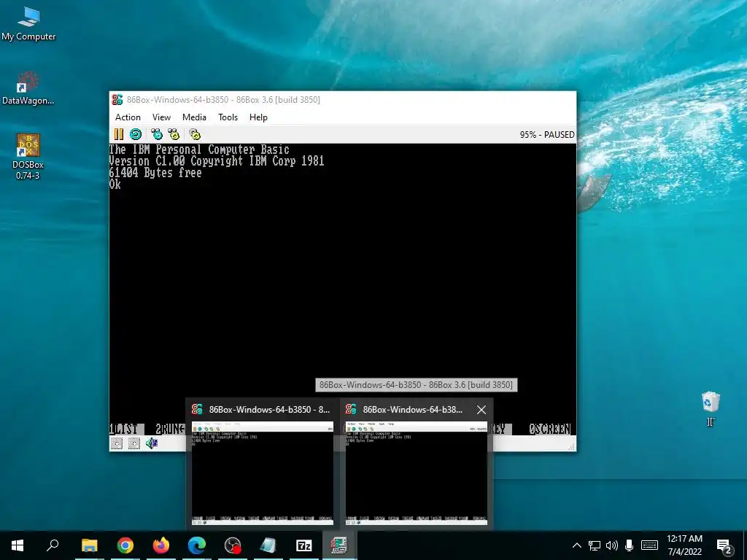
Task: Open network status tray icon
Action: pos(594,545)
